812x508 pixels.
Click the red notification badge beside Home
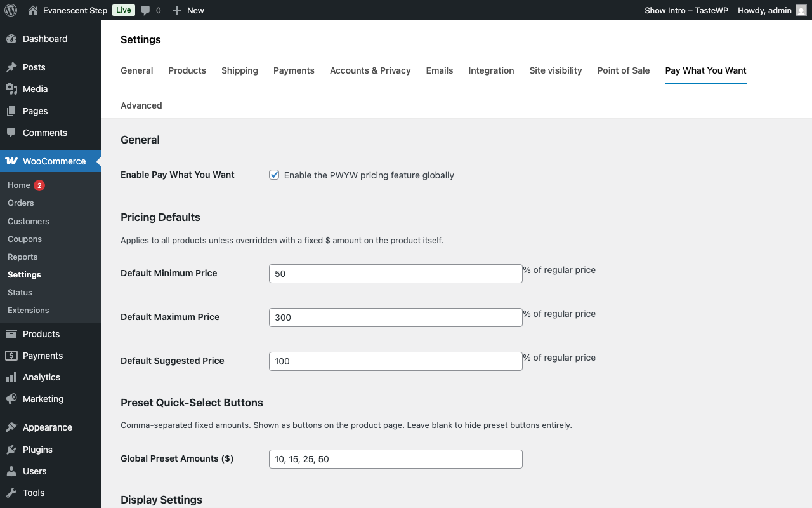coord(39,185)
